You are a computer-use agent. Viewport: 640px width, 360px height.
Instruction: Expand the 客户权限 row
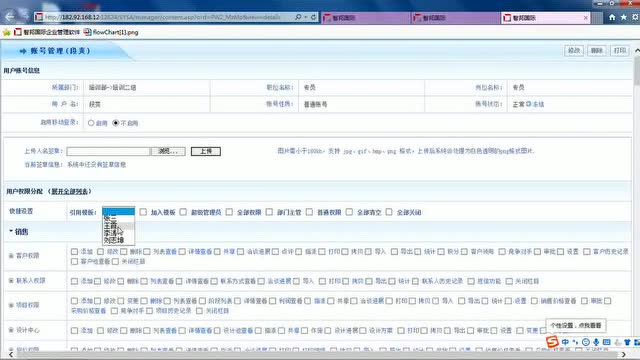11,256
